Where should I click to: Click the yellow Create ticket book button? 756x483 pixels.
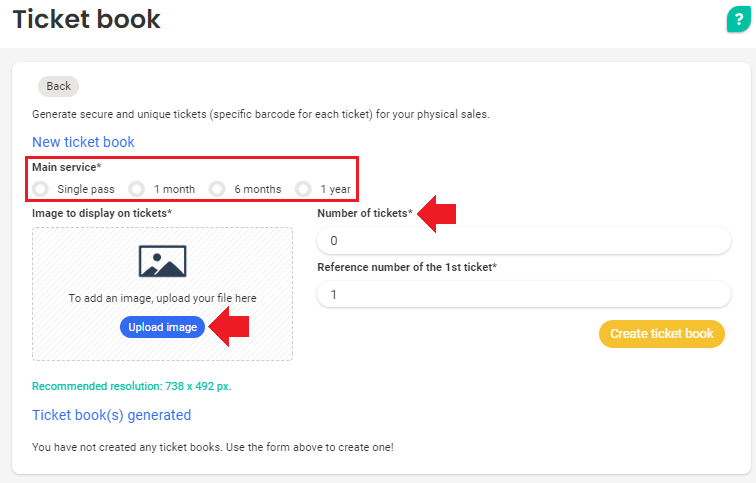tap(661, 334)
